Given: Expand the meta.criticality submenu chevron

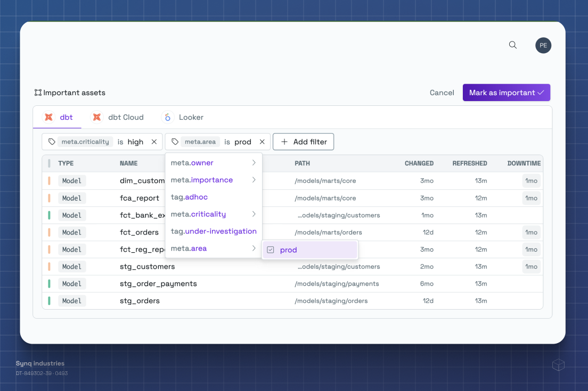Looking at the screenshot, I should pyautogui.click(x=255, y=214).
